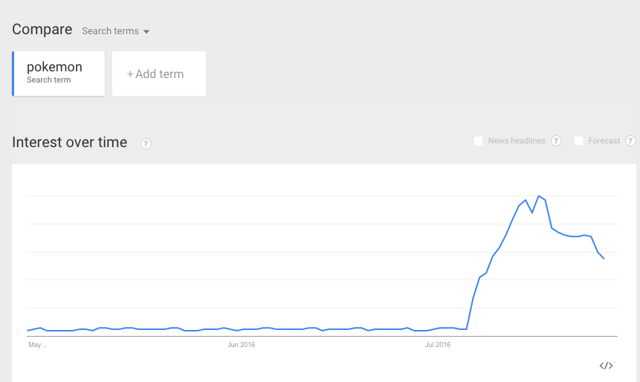Enable the Forecast checkbox
Viewport: 640px width, 382px height.
coord(578,141)
